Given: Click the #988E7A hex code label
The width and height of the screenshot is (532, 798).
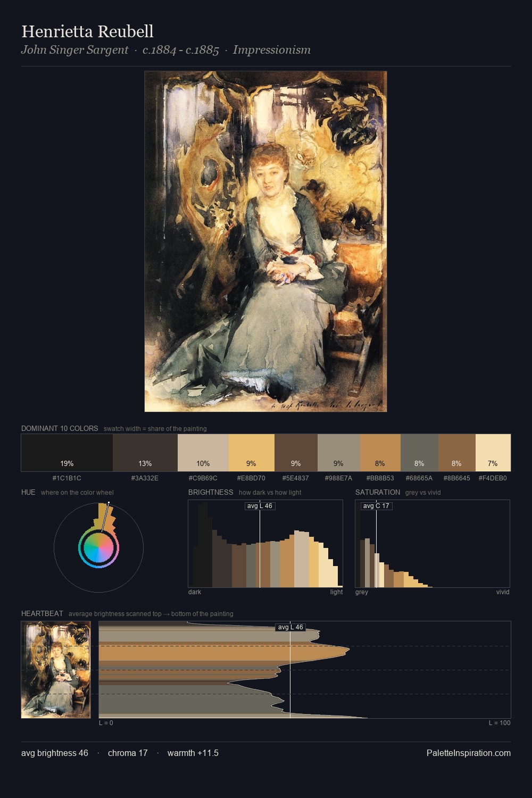Looking at the screenshot, I should (x=339, y=478).
